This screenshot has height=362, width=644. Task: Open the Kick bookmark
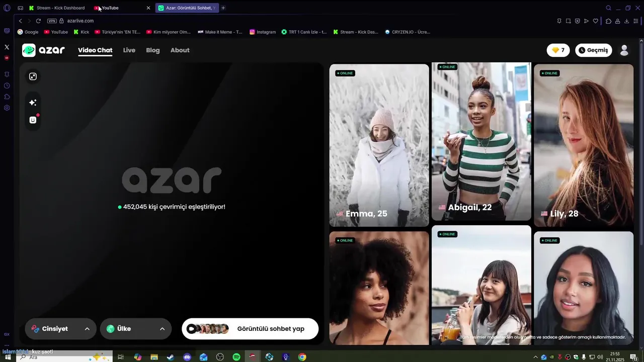pos(81,32)
